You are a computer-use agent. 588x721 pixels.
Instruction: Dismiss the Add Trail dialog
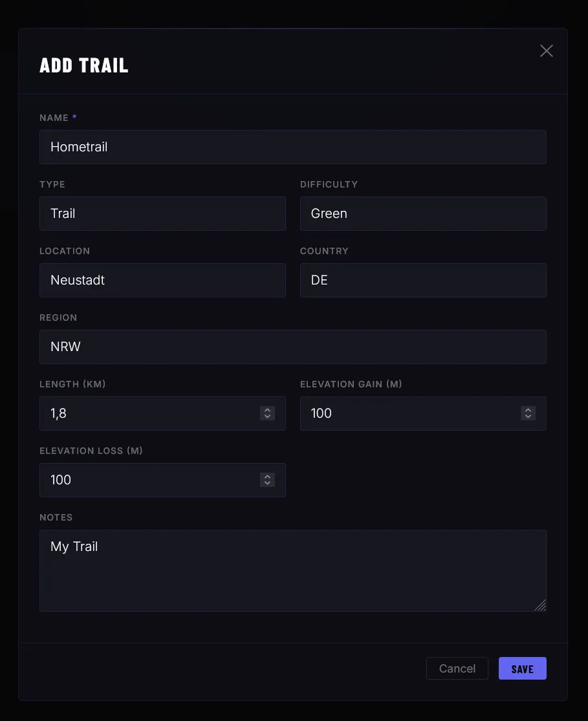coord(546,50)
